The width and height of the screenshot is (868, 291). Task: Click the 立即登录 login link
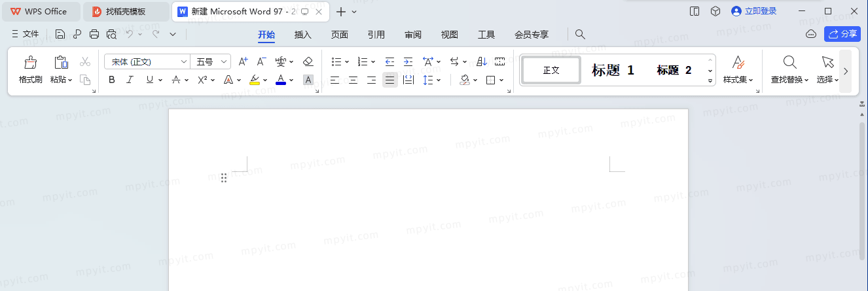[x=754, y=11]
